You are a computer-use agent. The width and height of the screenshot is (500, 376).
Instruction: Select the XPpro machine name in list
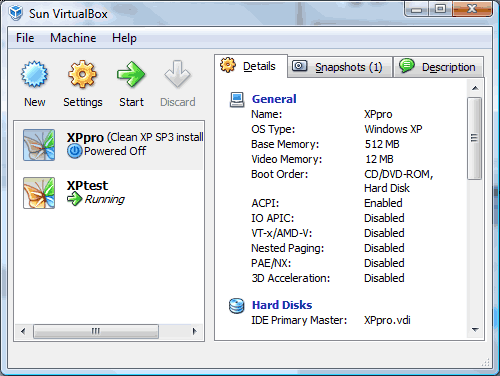(85, 137)
